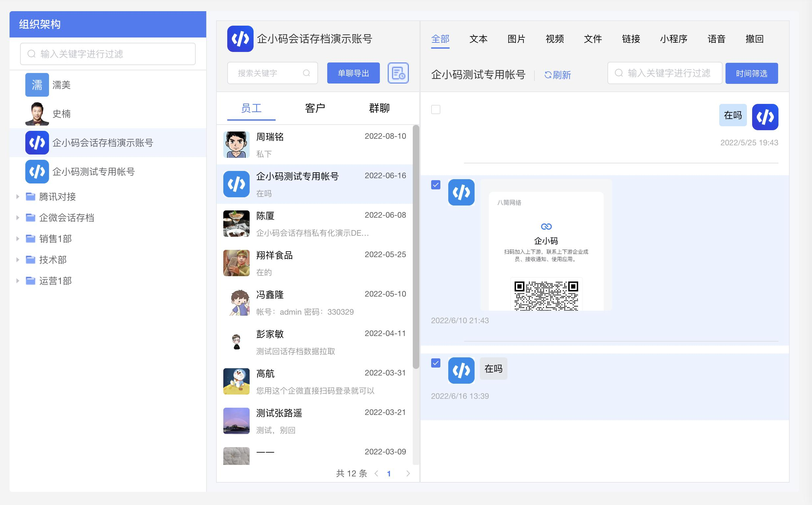This screenshot has height=505, width=812.
Task: Click search magnifier in 搜索关键字 box
Action: pos(306,73)
